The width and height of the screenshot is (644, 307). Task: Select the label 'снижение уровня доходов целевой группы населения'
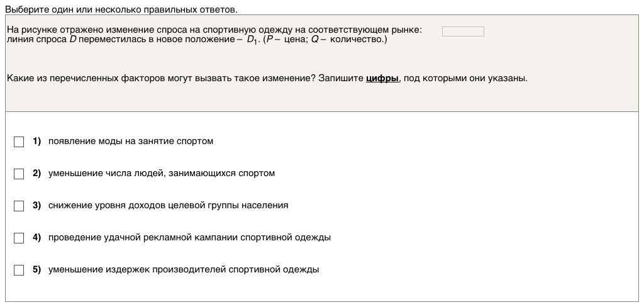tap(168, 206)
